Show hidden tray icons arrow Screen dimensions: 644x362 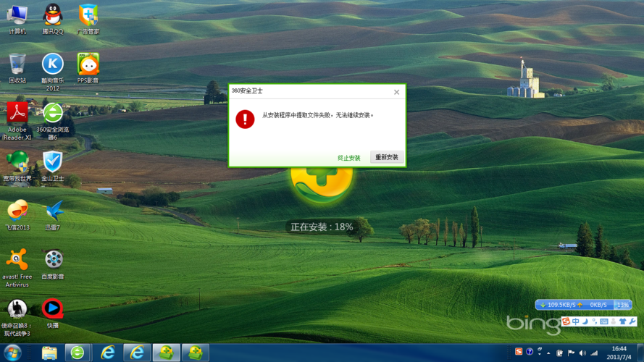[x=548, y=353]
